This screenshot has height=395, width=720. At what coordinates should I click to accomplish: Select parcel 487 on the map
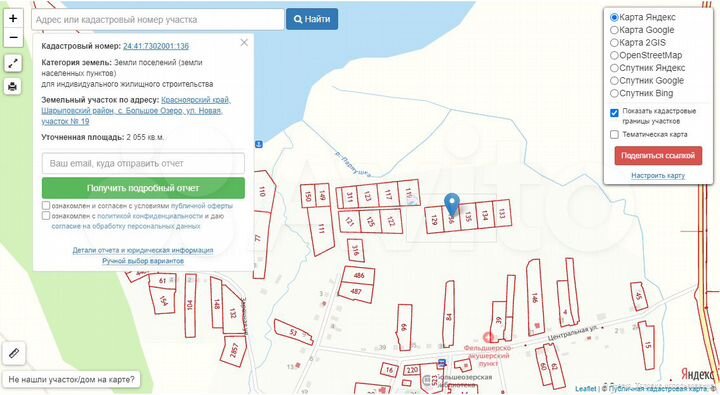[x=355, y=292]
